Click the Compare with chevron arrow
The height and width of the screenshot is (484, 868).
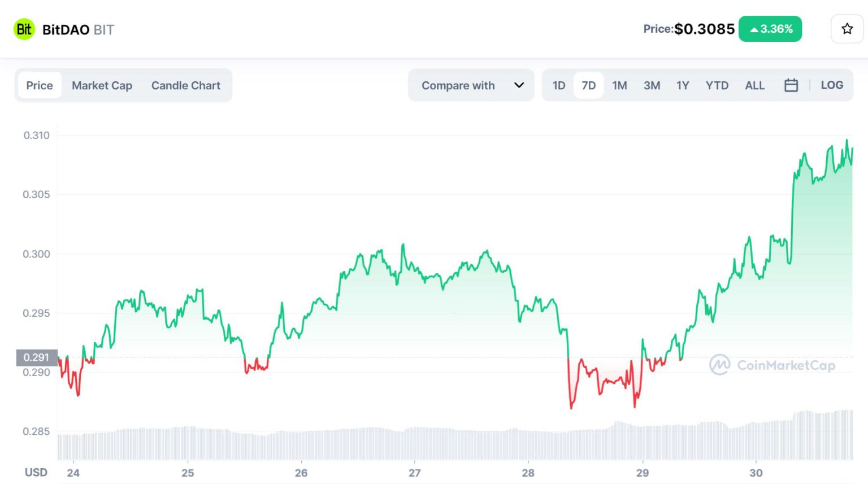click(519, 85)
